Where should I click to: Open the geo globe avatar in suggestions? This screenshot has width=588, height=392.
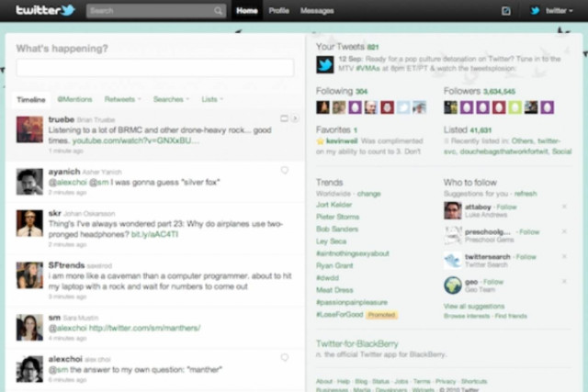[452, 285]
